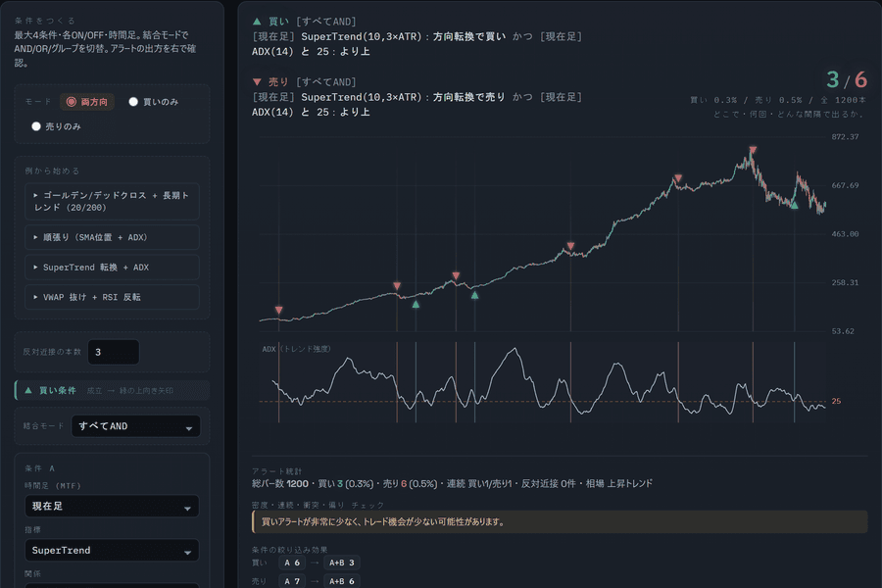Load the SuperTrend 転換 + ADX example
The height and width of the screenshot is (588, 882).
pyautogui.click(x=112, y=268)
